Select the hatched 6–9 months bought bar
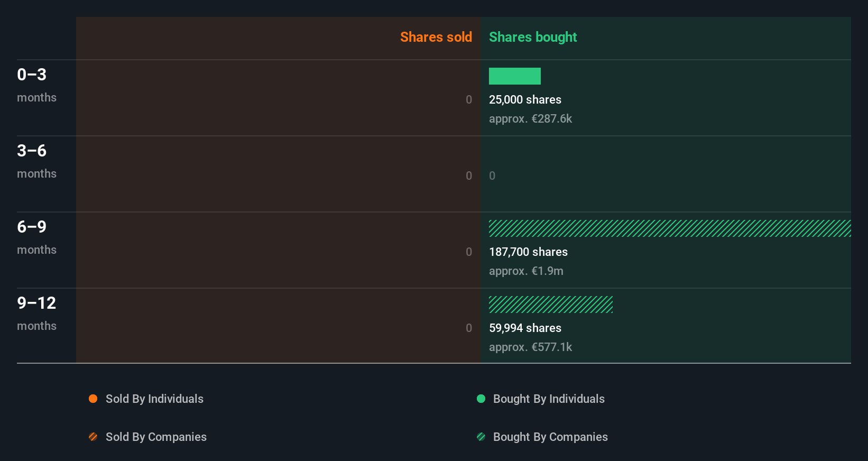The width and height of the screenshot is (868, 461). click(x=670, y=228)
